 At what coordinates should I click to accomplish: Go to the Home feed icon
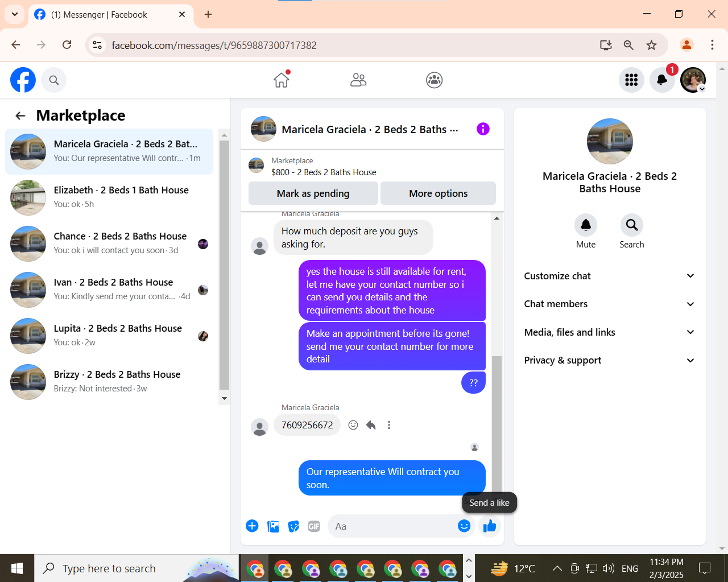282,80
